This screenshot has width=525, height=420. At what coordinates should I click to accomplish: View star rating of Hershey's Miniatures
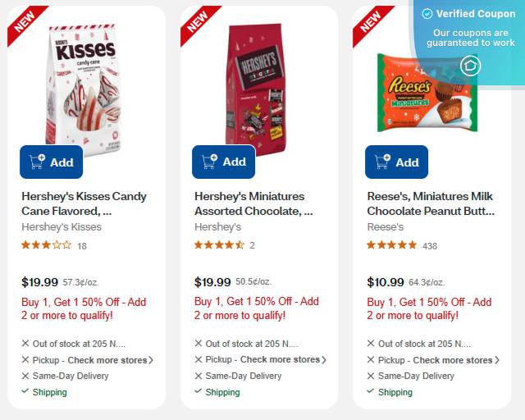click(219, 245)
